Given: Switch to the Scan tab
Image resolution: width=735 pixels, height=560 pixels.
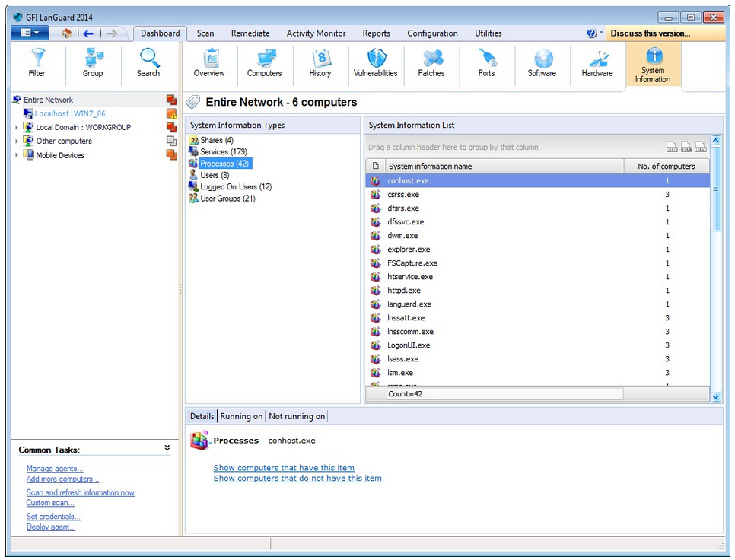Looking at the screenshot, I should [205, 33].
